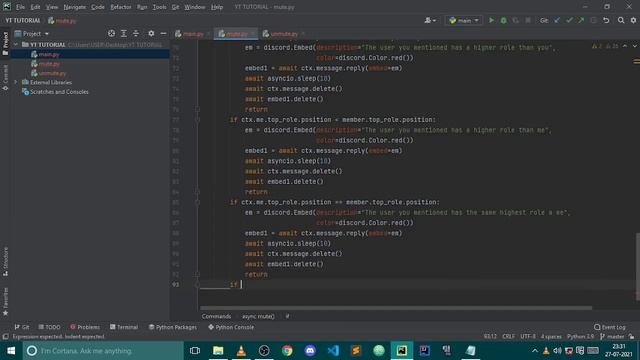Open the Edit menu

click(x=35, y=7)
